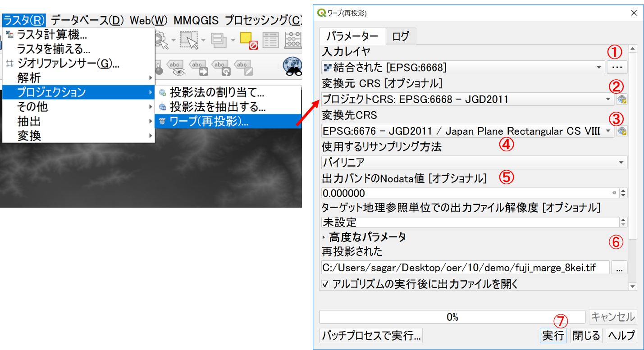Click the globe with binoculars search icon
Screen dimensions: 644x350
click(292, 66)
